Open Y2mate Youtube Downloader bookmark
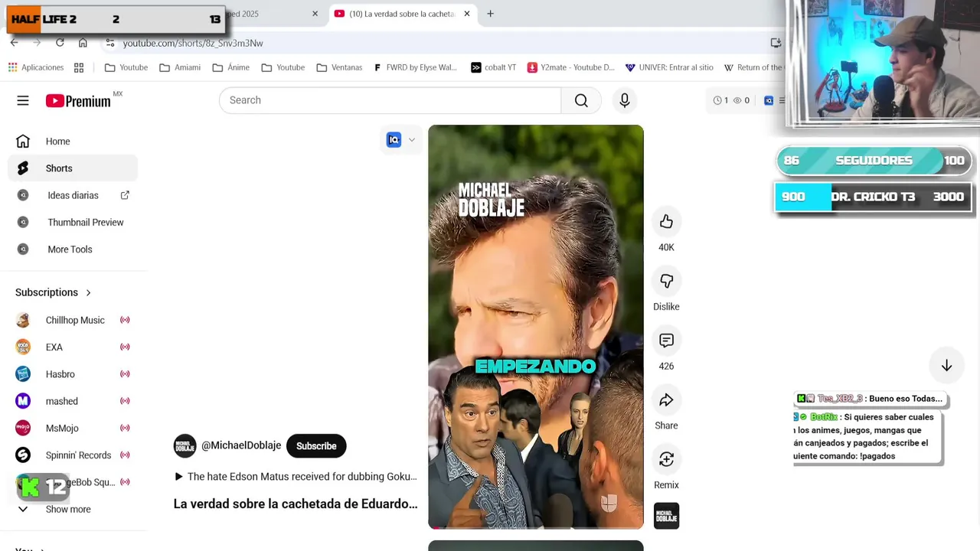The height and width of the screenshot is (551, 980). [571, 67]
